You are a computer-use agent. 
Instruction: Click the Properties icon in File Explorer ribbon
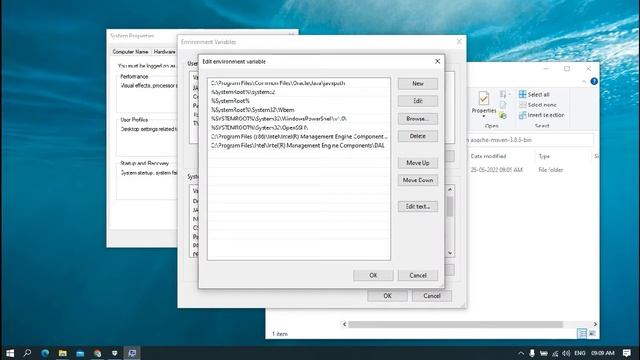click(484, 98)
